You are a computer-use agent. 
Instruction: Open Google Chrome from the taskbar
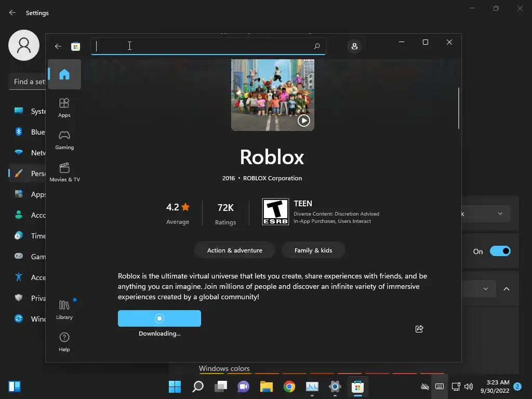[289, 386]
